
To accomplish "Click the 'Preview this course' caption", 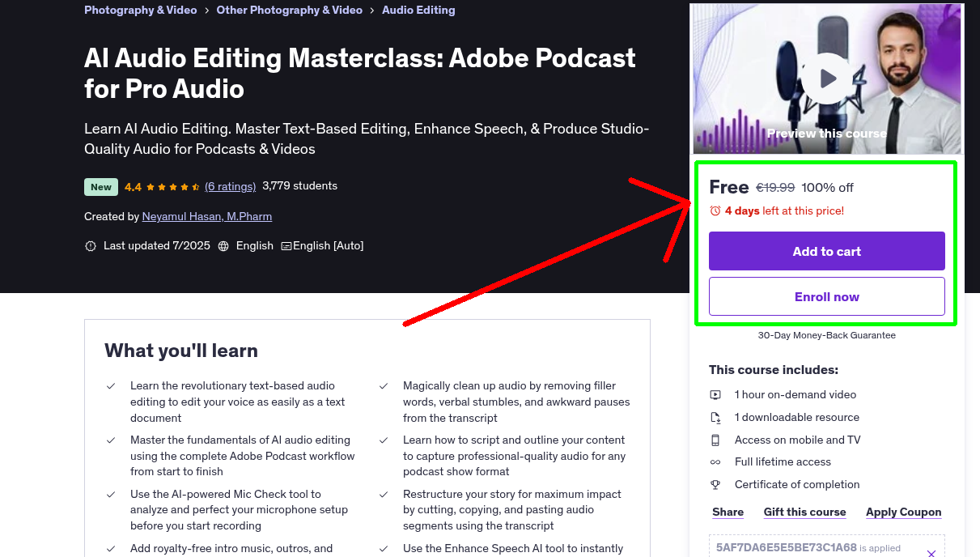I will pos(827,134).
